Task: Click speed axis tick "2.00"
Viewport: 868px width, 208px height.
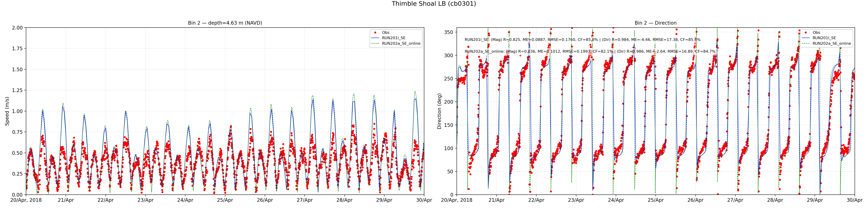Action: click(17, 28)
